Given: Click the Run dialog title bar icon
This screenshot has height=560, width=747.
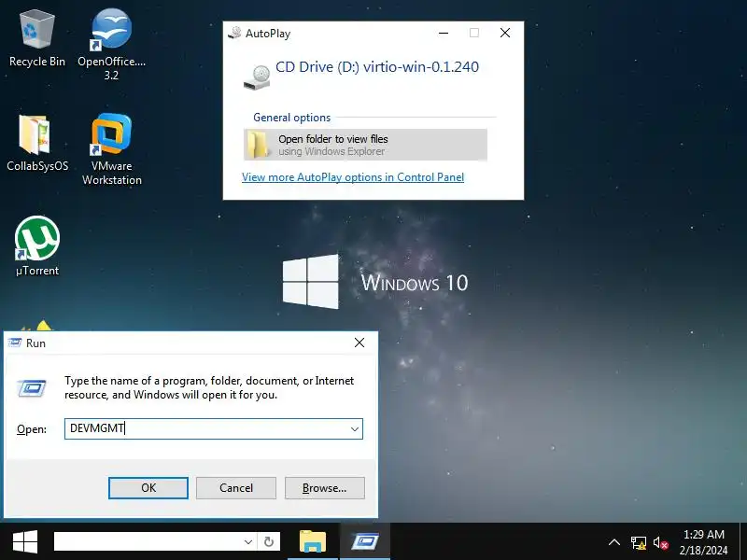Looking at the screenshot, I should [15, 343].
